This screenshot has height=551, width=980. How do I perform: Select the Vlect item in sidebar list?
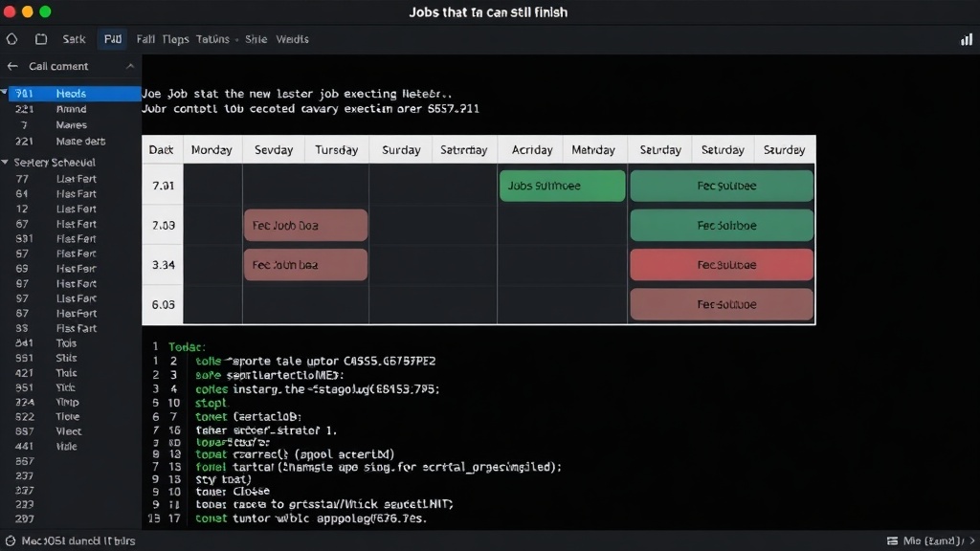pyautogui.click(x=69, y=431)
